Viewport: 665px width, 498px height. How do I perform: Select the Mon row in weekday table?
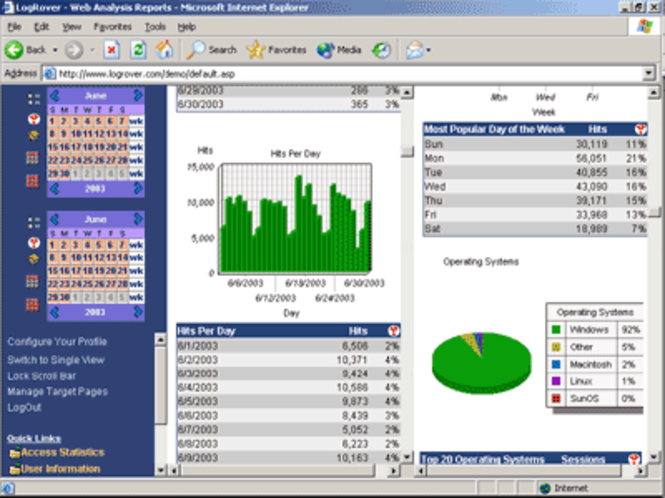coord(535,158)
